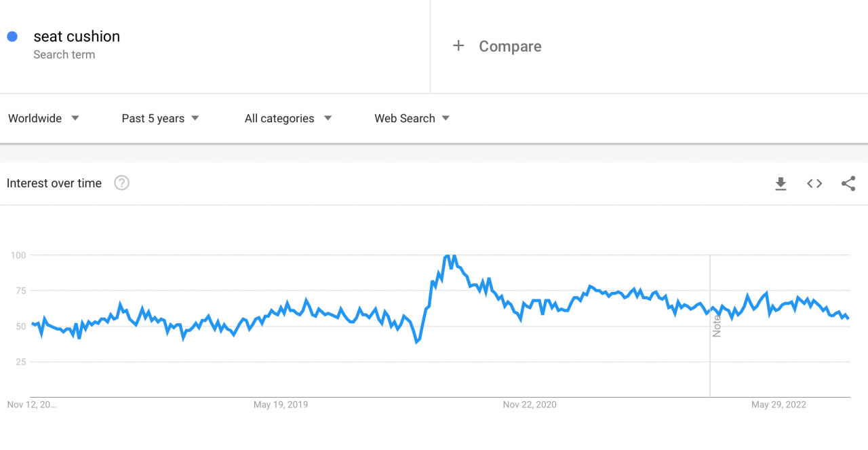Open the embed code for the trends chart
Image resolution: width=868 pixels, height=450 pixels.
click(814, 183)
